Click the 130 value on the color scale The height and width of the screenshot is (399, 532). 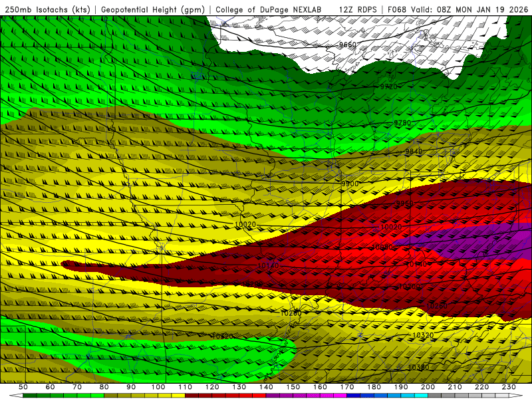[x=239, y=387]
